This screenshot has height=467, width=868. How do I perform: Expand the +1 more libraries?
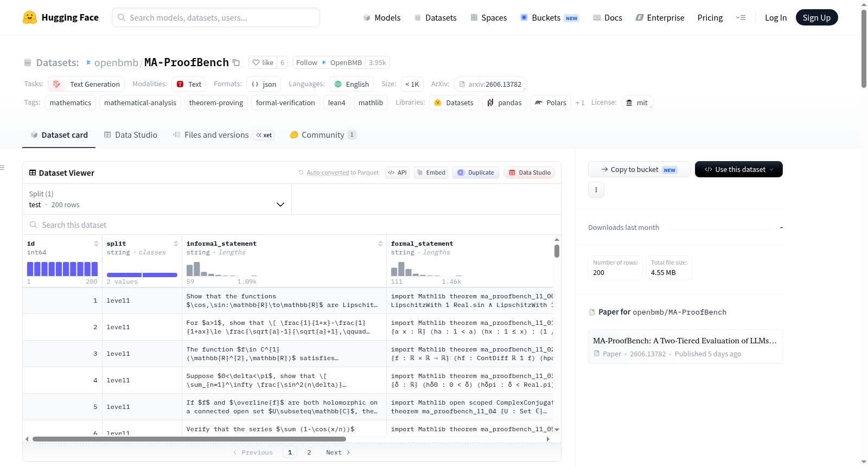coord(580,103)
